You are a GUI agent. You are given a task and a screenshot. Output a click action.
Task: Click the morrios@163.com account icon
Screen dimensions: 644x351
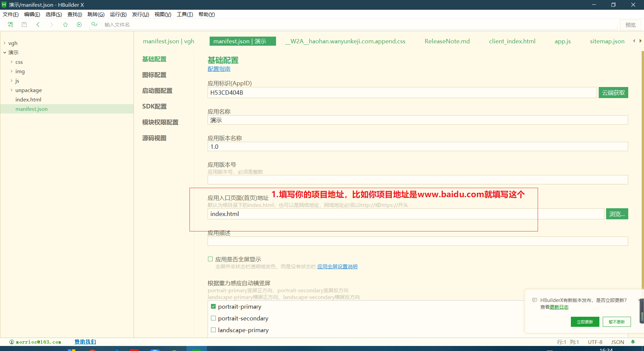point(12,342)
